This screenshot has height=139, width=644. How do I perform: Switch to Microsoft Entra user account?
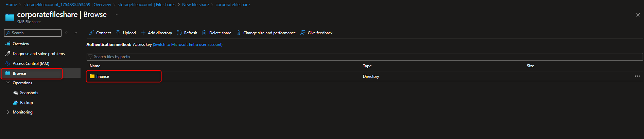[188, 45]
